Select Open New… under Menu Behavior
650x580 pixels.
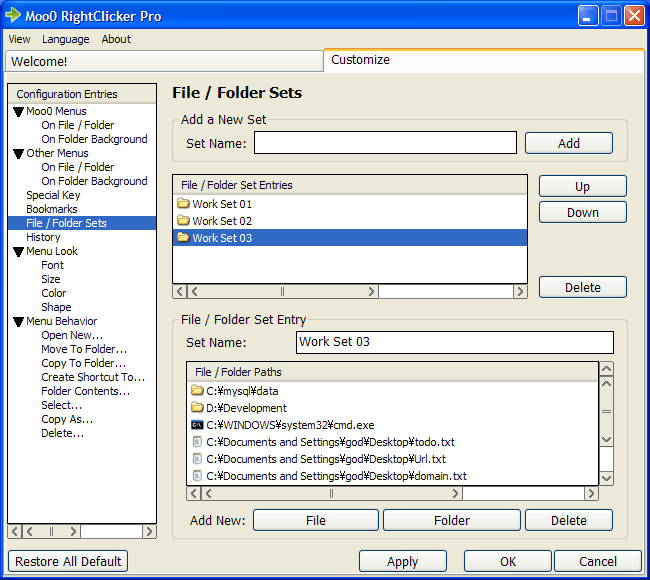click(72, 335)
